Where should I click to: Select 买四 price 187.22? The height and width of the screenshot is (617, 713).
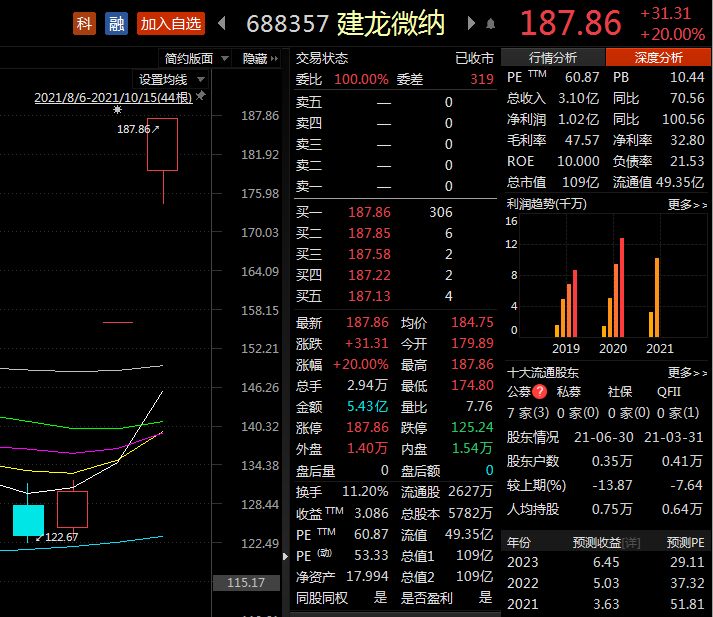click(369, 275)
